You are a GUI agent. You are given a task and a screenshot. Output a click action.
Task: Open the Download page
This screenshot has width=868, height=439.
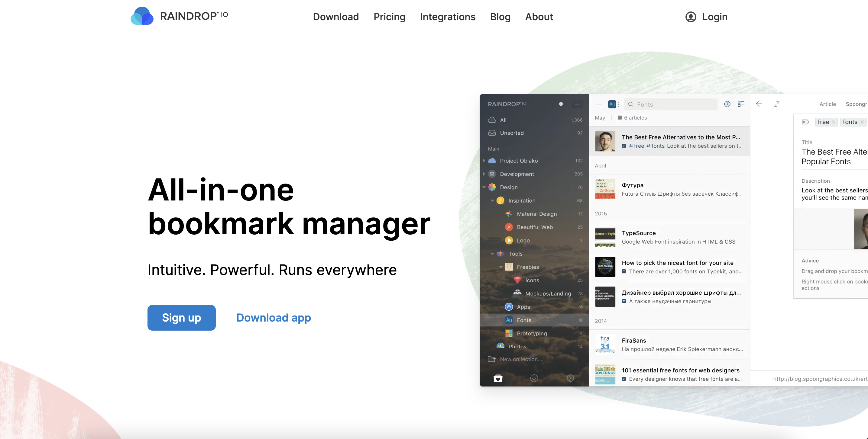point(336,17)
